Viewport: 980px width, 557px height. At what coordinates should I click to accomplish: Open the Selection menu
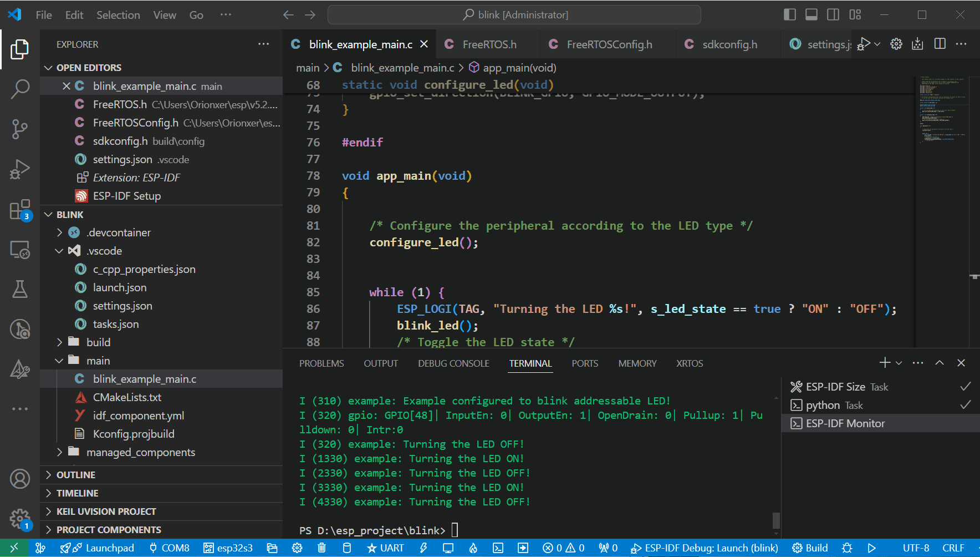click(x=118, y=15)
